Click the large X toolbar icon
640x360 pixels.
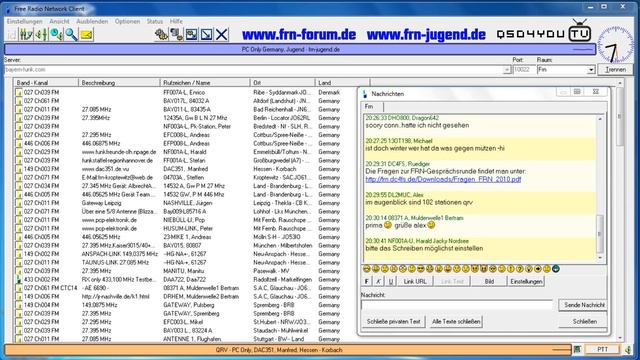coord(222,35)
